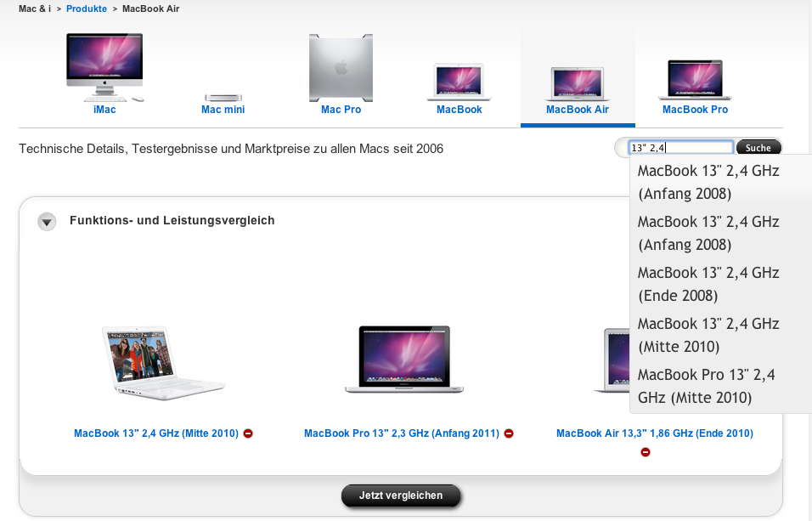
Task: Click the MacBook Pro product image
Action: (695, 80)
